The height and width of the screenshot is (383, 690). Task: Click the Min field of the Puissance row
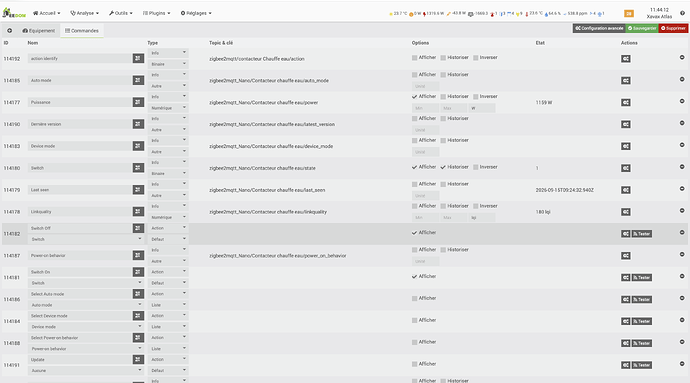pos(426,108)
